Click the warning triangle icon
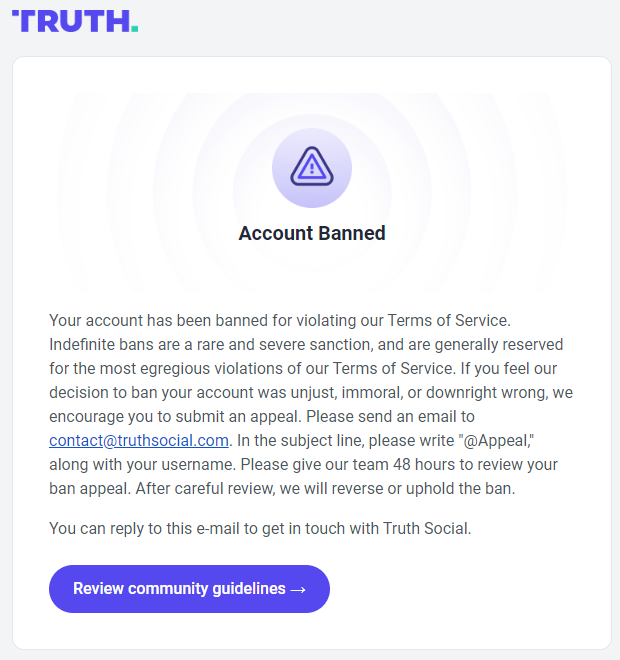 (x=312, y=167)
